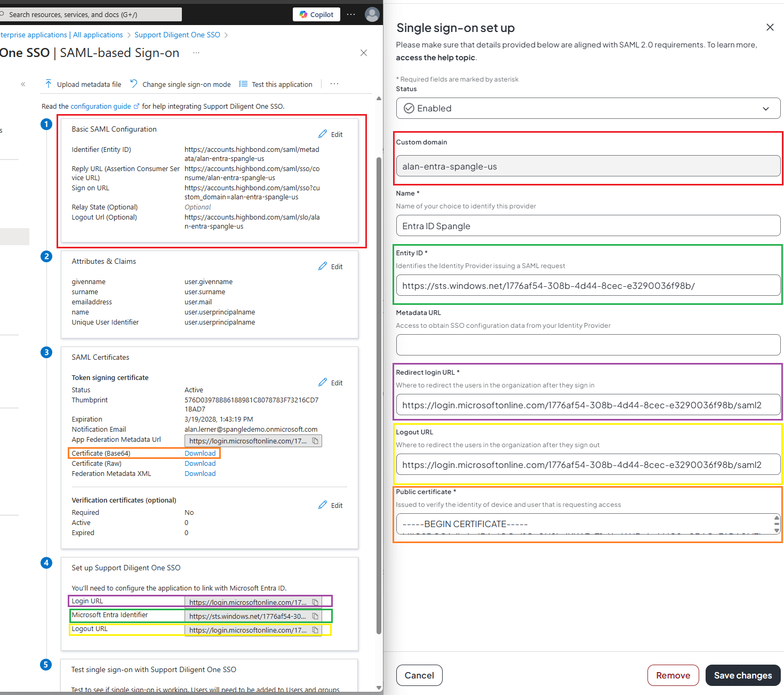
Task: Open the user account avatar menu
Action: click(372, 14)
